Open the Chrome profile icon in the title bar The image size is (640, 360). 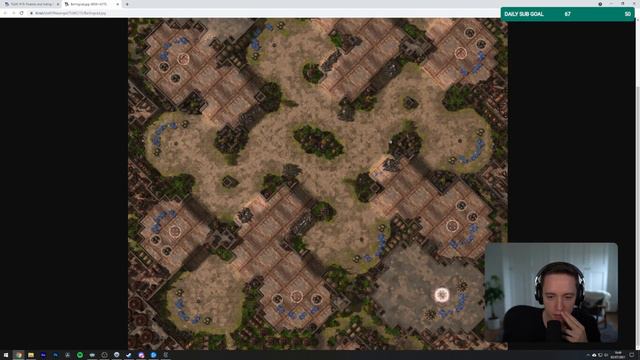[x=600, y=4]
